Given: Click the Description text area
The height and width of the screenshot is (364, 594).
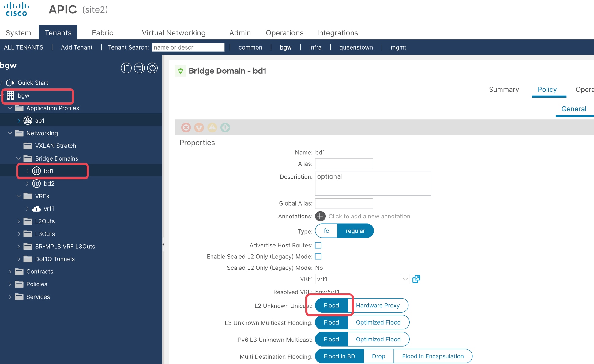Looking at the screenshot, I should 373,184.
